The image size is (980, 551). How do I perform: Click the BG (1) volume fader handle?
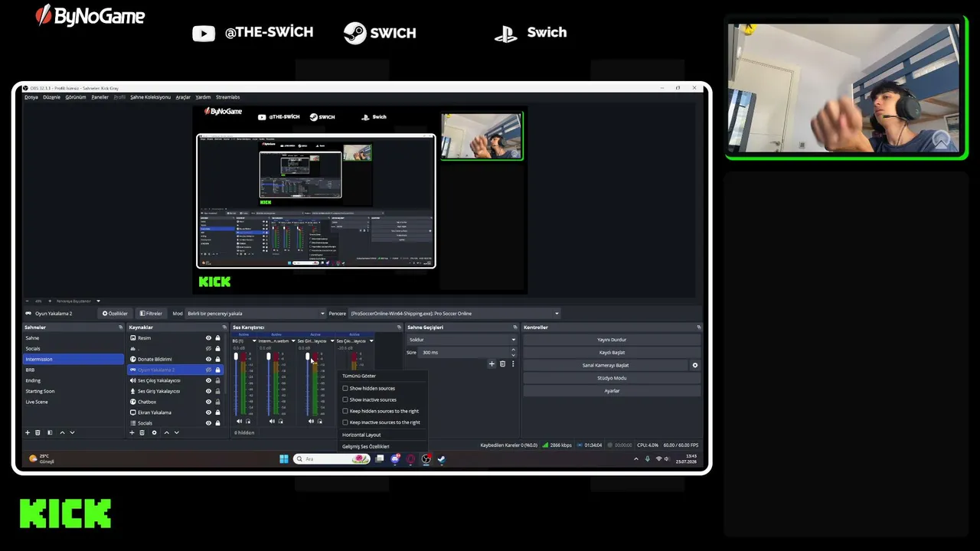point(236,357)
